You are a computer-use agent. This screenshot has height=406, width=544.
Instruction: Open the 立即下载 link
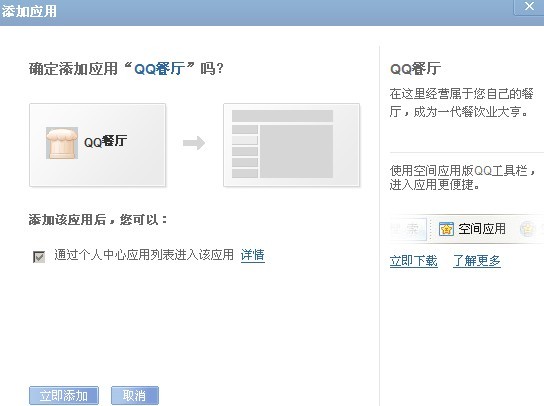coord(413,261)
